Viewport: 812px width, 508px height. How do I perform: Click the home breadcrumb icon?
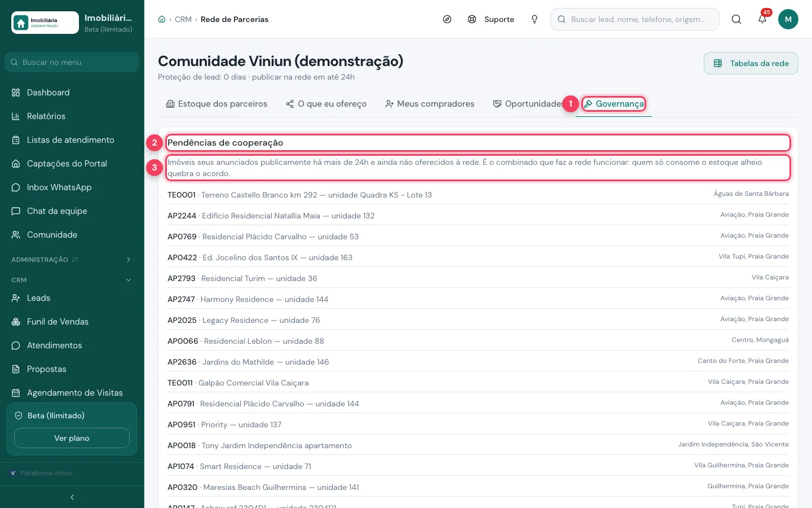click(x=162, y=19)
